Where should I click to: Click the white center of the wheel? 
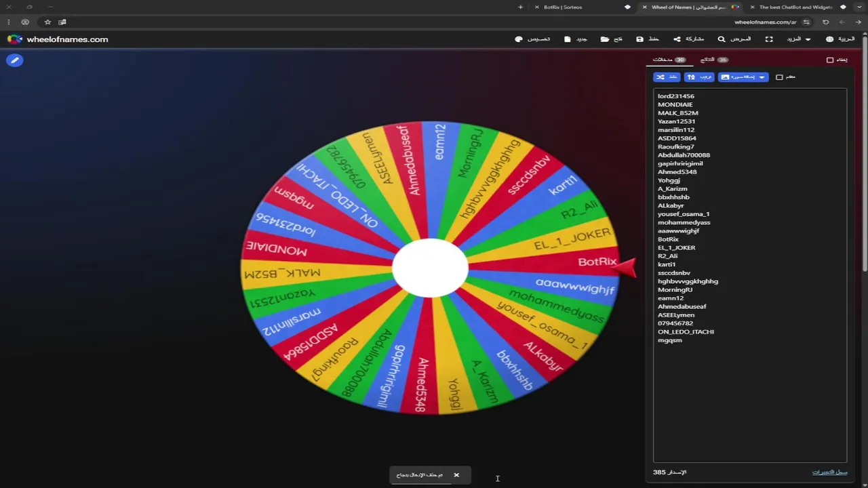click(430, 267)
